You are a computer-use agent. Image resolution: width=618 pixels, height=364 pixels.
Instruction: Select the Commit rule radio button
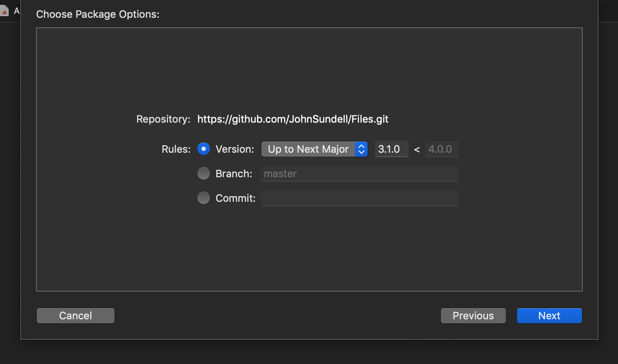pos(204,198)
